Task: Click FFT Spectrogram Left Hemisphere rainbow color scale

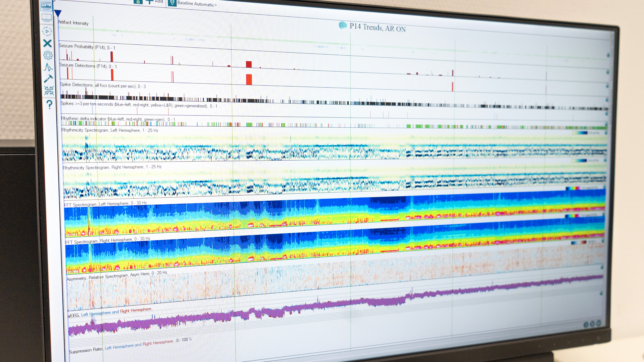Action: coord(572,188)
